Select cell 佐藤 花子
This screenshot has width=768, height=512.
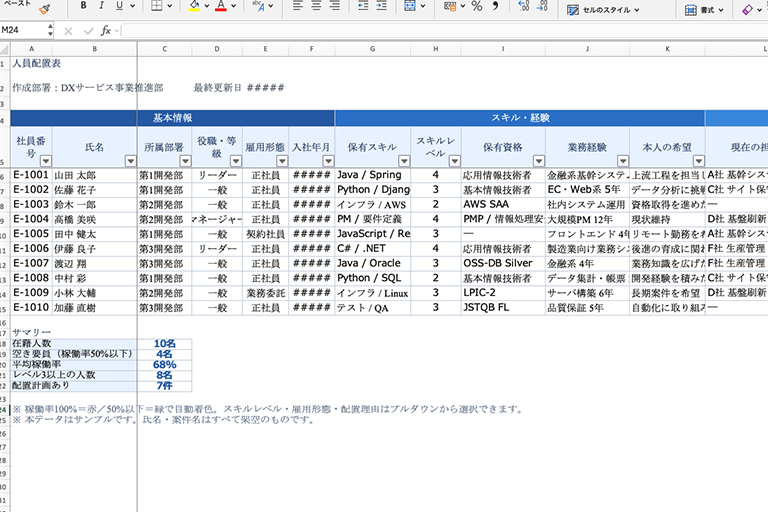[95, 190]
